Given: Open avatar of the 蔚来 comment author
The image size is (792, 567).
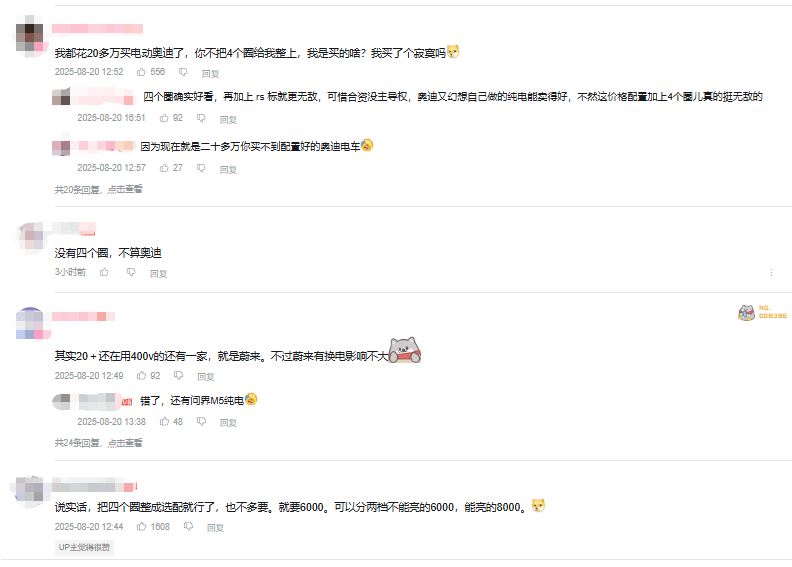Looking at the screenshot, I should (x=32, y=323).
